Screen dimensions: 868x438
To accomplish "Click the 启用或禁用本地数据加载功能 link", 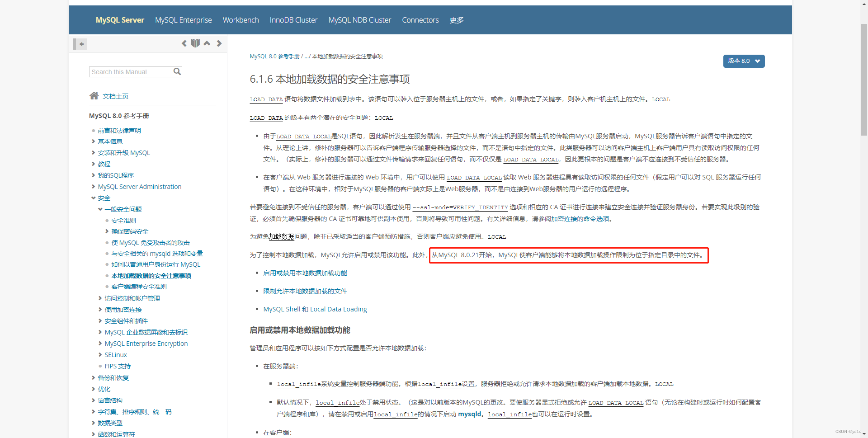I will [305, 273].
